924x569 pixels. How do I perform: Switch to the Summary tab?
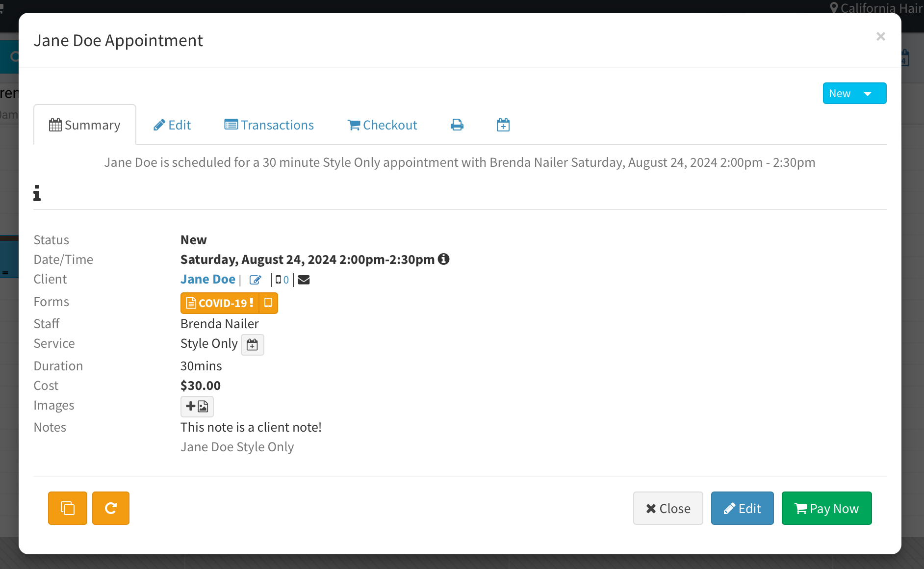(x=85, y=125)
